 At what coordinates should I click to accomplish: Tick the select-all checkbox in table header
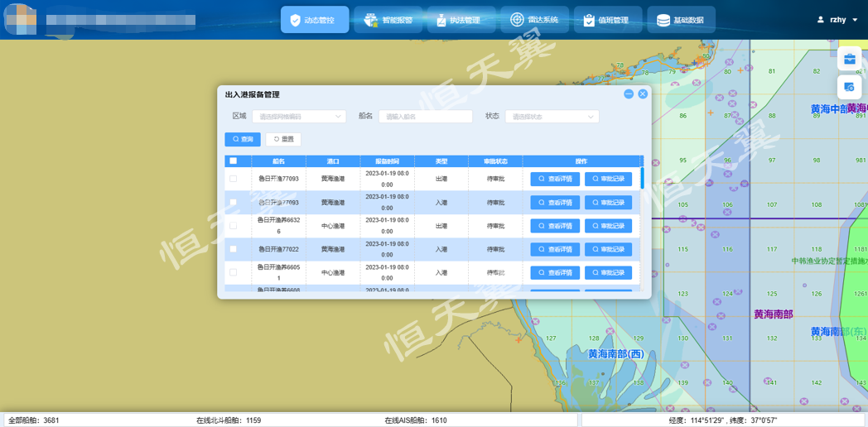234,161
